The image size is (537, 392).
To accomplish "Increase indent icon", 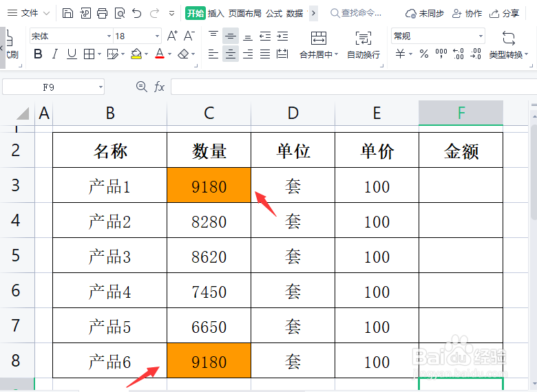I will tap(282, 36).
